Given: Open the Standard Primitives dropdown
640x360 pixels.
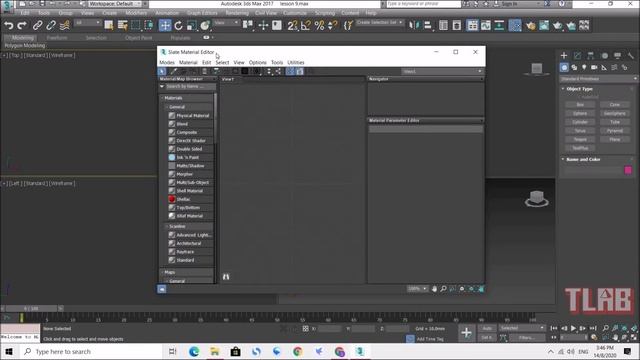Looking at the screenshot, I should [x=598, y=79].
